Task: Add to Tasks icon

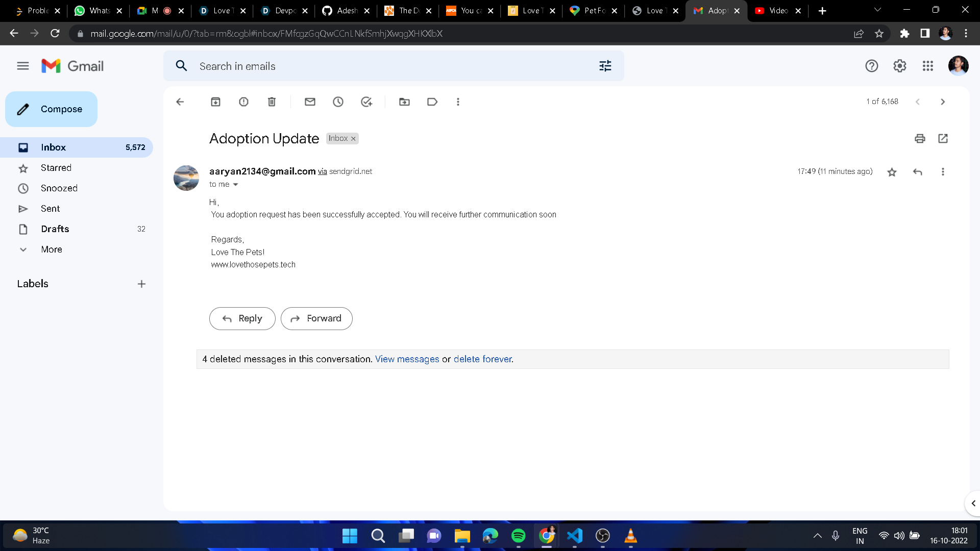Action: point(366,102)
